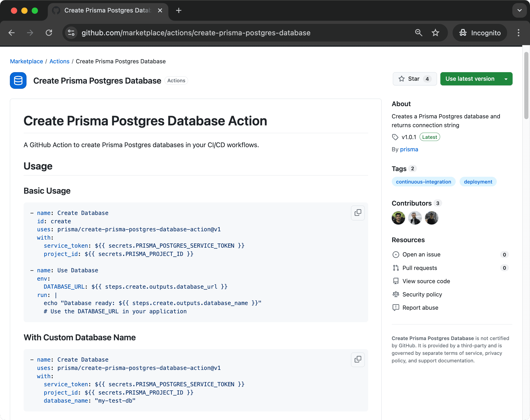The height and width of the screenshot is (420, 530).
Task: Open the Security policy page
Action: [x=422, y=294]
